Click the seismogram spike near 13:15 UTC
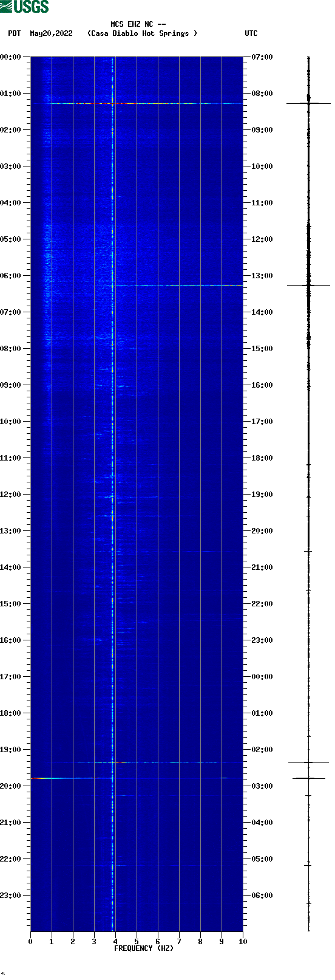This screenshot has height=980, width=335. (308, 285)
